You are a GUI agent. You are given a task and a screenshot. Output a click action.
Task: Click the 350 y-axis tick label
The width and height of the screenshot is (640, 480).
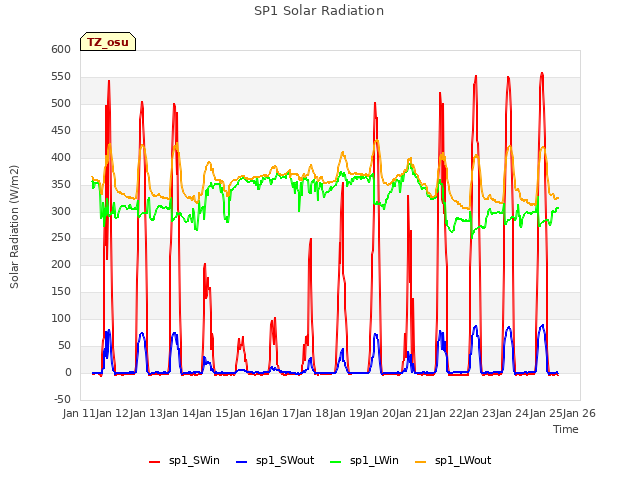(x=61, y=184)
